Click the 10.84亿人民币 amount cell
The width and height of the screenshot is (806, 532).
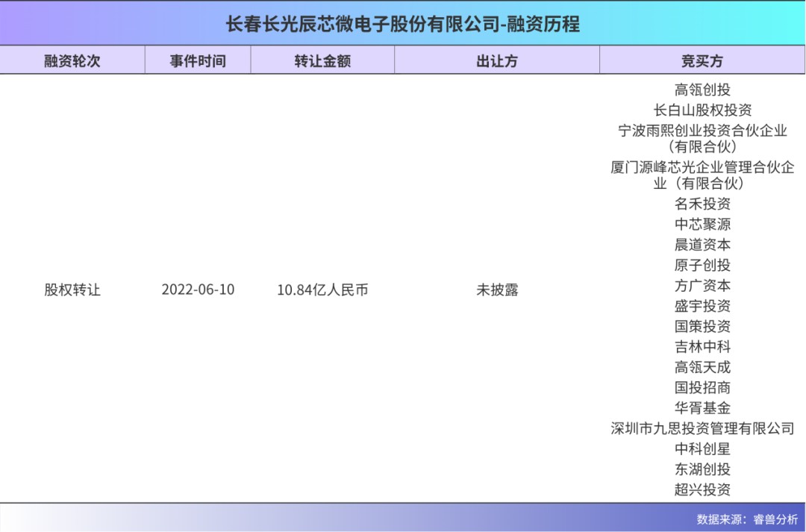[x=322, y=290]
